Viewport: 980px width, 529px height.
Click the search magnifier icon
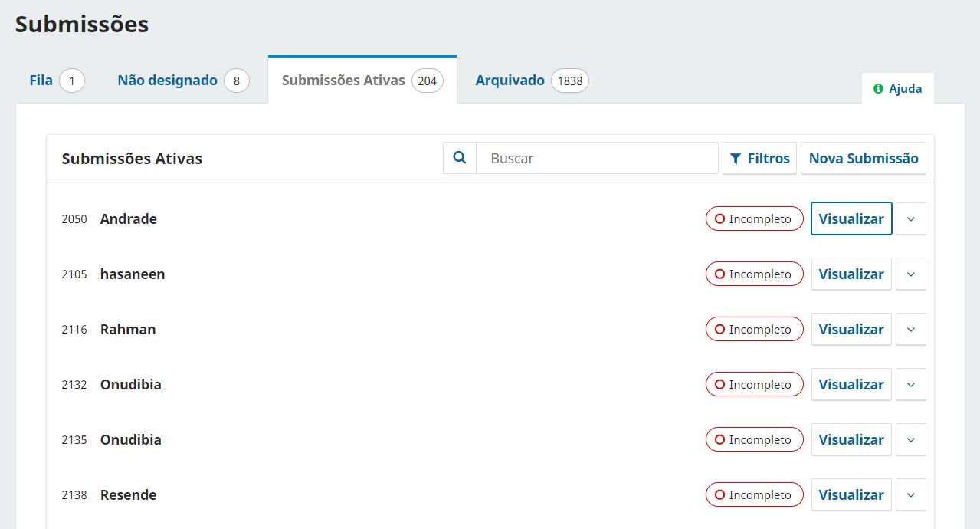pyautogui.click(x=460, y=158)
